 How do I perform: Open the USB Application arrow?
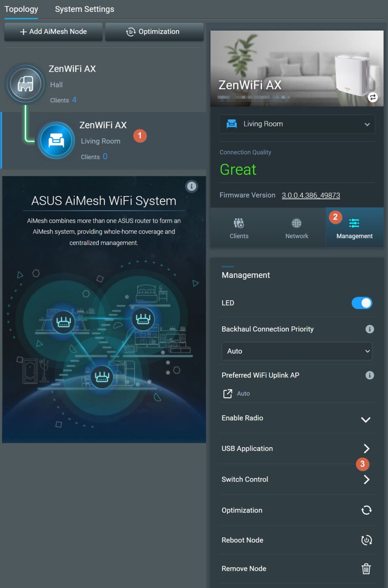(366, 449)
